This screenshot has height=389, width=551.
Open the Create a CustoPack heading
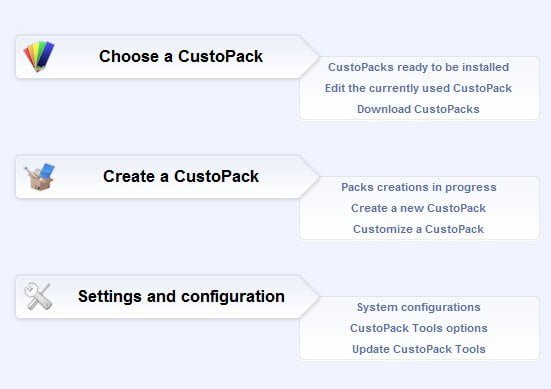pyautogui.click(x=181, y=176)
